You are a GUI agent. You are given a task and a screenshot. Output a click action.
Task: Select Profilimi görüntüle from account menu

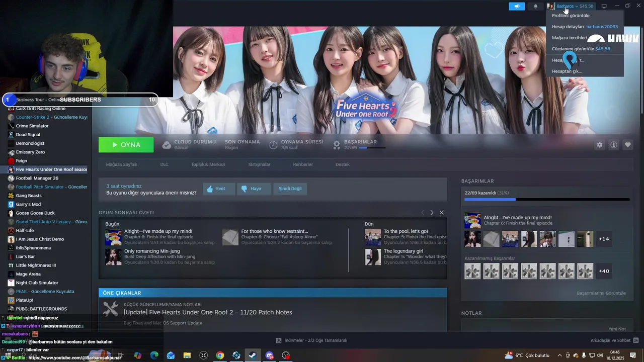coord(571,16)
